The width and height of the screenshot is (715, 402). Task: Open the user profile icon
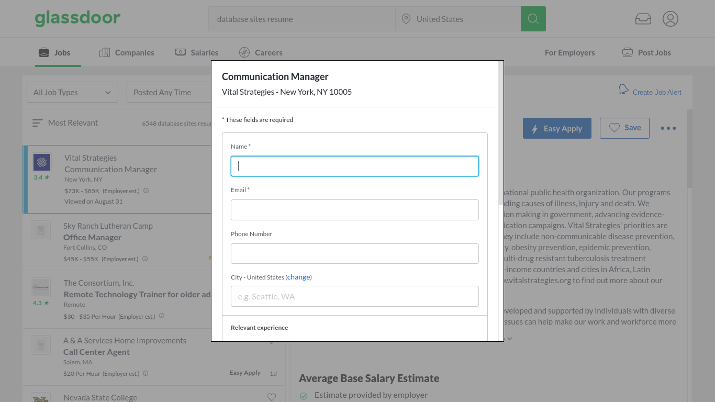(x=670, y=19)
